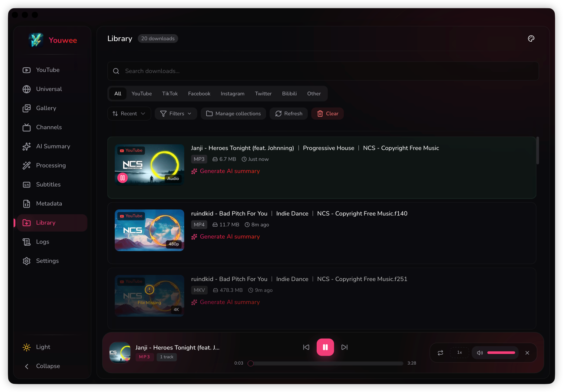Navigate to the Processing page

pos(52,165)
